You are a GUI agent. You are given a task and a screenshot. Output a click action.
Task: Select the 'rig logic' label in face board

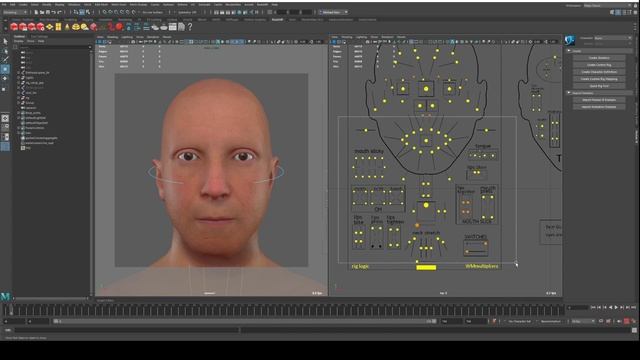pos(360,266)
